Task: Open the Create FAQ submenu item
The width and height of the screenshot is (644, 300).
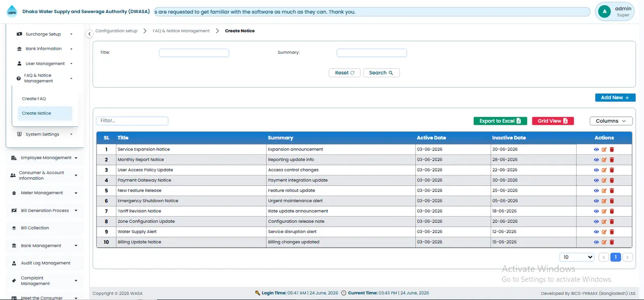Action: (45, 99)
